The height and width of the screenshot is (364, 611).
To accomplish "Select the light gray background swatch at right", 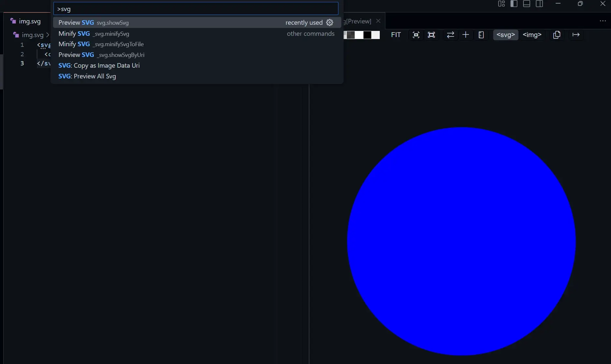I will (376, 35).
